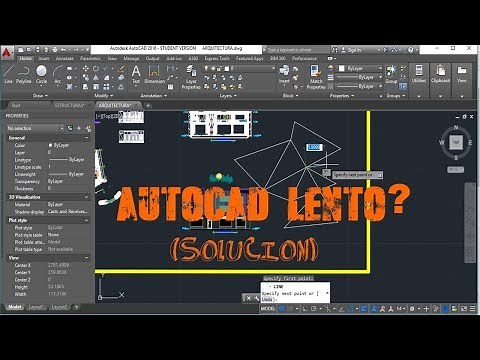Click the command line customize wrench
This screenshot has width=480, height=360.
pyautogui.click(x=256, y=298)
